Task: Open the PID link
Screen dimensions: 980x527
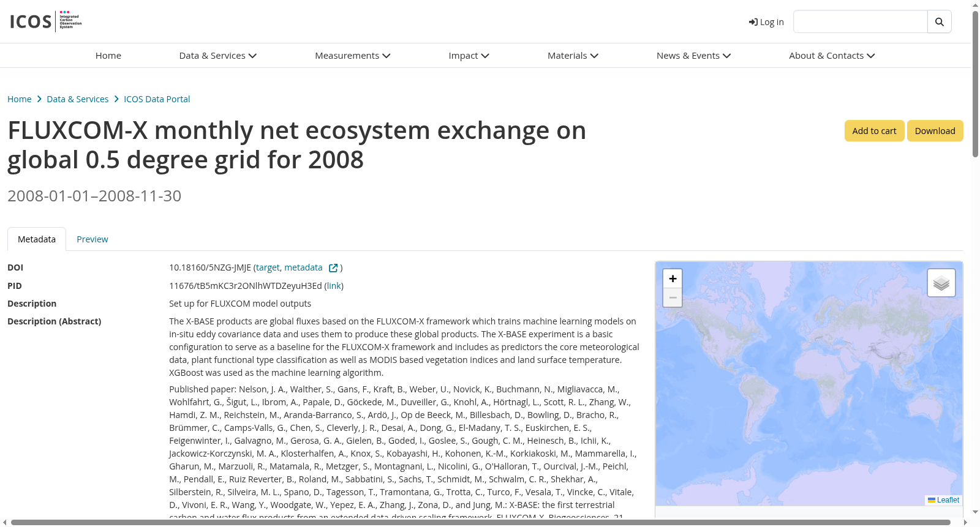Action: [x=334, y=286]
